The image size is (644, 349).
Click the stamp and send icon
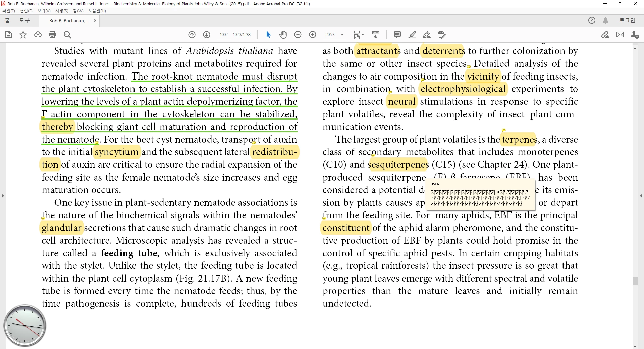[442, 35]
